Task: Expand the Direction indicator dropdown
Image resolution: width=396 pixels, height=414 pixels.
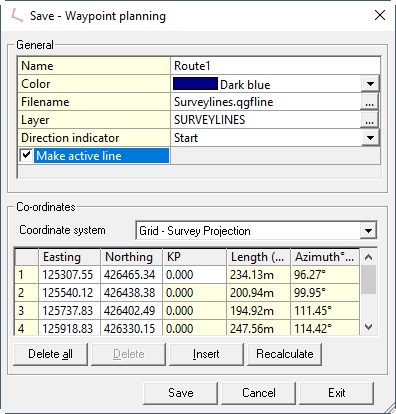Action: coord(370,137)
